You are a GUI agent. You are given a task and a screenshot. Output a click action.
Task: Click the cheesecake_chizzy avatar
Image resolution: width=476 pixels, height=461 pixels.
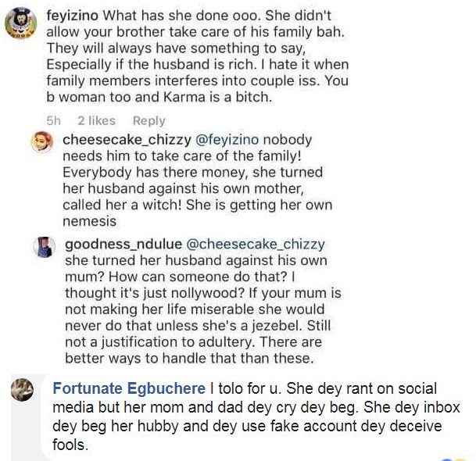[x=43, y=141]
